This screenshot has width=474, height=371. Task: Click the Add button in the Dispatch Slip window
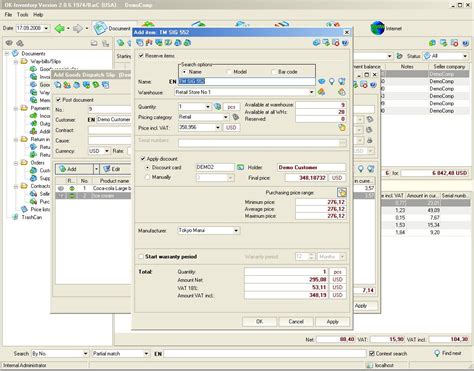point(75,169)
